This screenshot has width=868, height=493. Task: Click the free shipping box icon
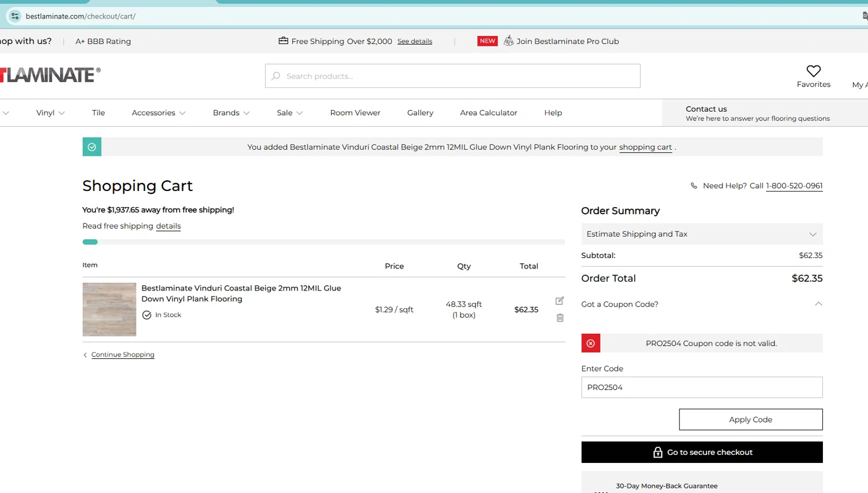284,41
